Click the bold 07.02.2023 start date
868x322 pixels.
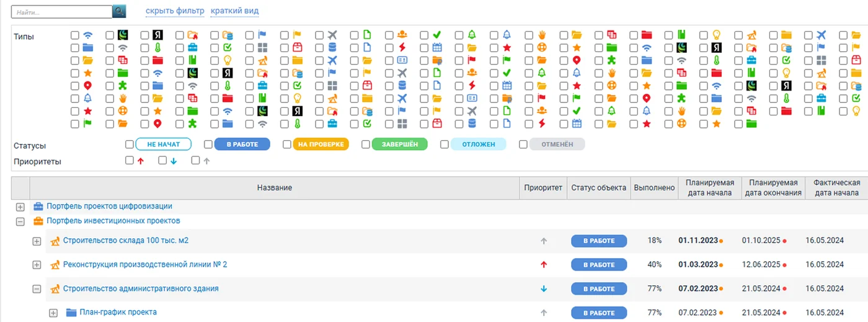698,289
